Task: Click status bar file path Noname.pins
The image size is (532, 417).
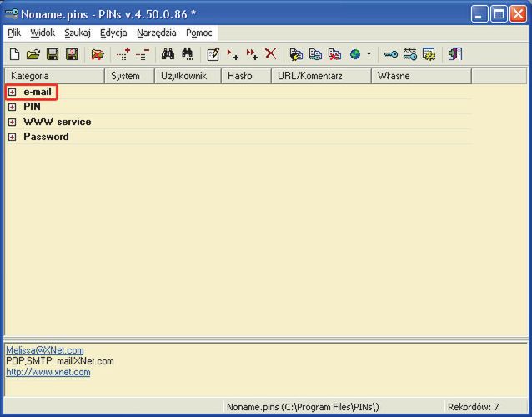Action: coord(303,406)
